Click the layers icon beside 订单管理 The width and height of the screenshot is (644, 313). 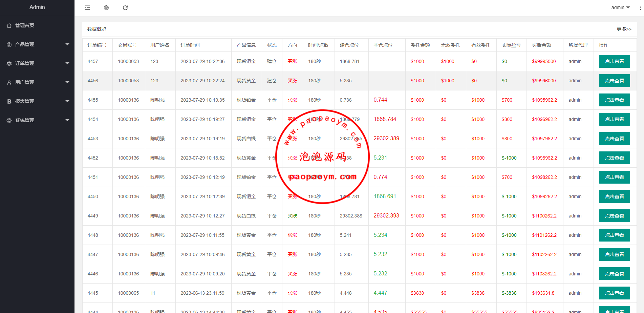(9, 64)
